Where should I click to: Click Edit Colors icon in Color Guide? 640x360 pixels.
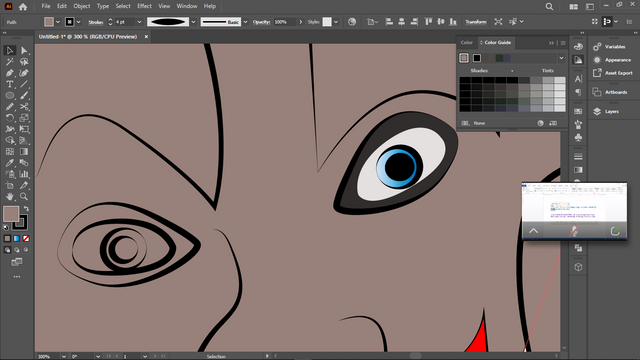tap(540, 123)
